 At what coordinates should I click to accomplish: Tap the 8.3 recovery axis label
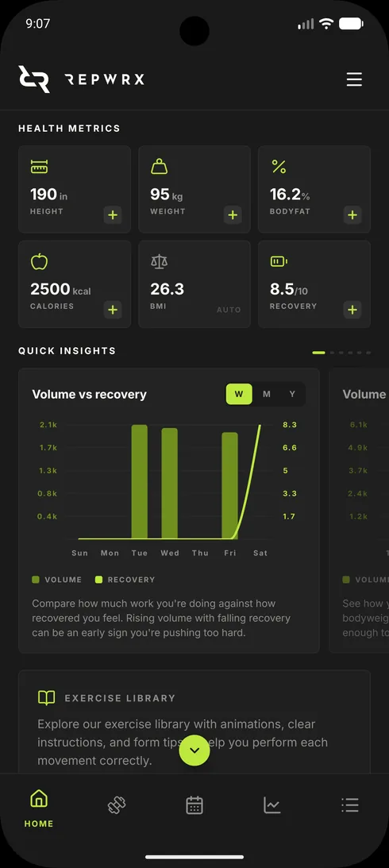(290, 425)
